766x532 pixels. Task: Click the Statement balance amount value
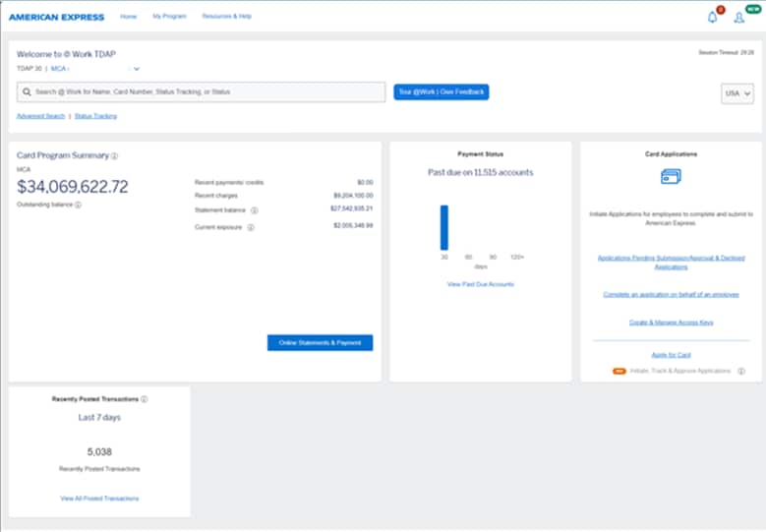click(x=352, y=208)
